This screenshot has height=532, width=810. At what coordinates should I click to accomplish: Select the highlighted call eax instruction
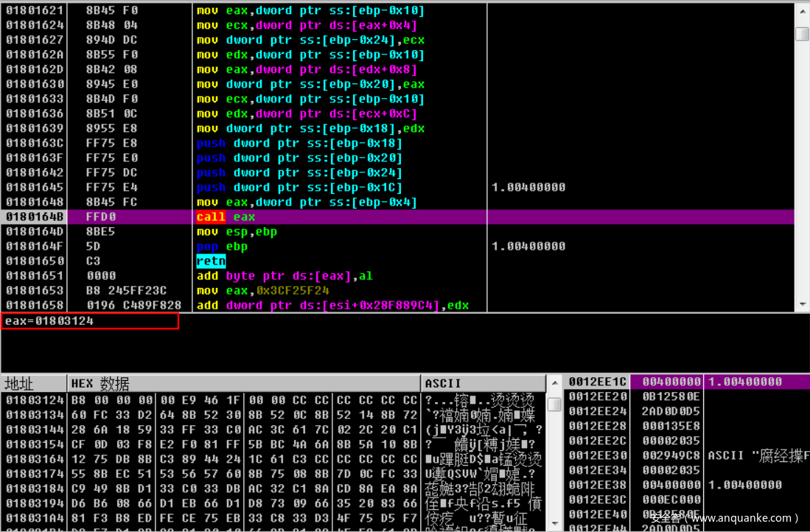click(226, 217)
